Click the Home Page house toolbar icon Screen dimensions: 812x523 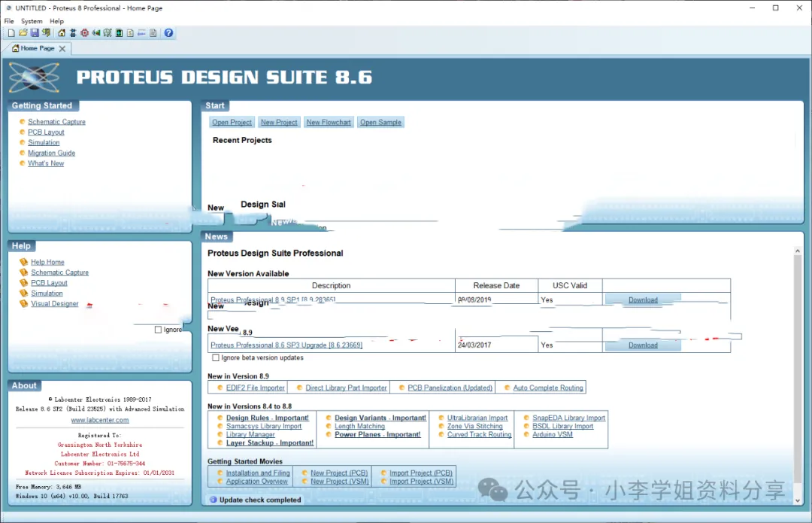(62, 32)
